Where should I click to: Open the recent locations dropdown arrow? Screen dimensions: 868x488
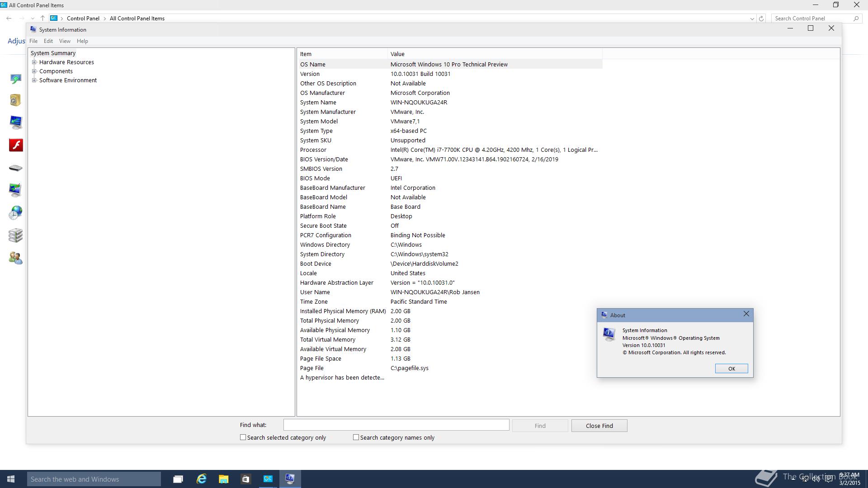33,19
